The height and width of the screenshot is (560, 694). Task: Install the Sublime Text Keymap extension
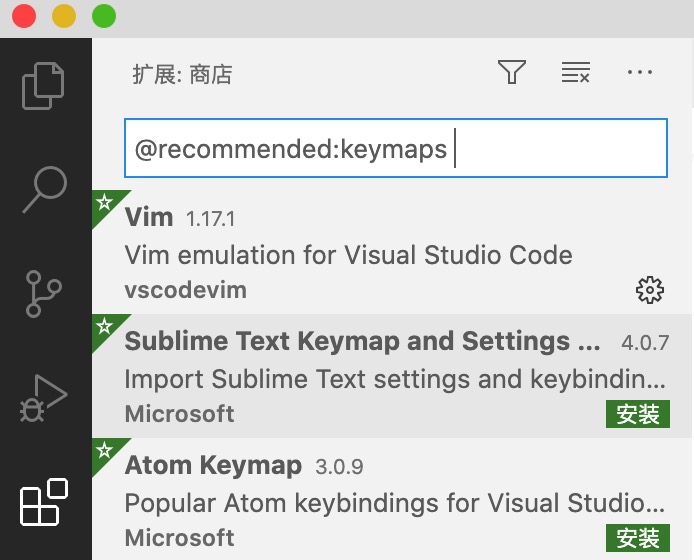click(x=638, y=414)
